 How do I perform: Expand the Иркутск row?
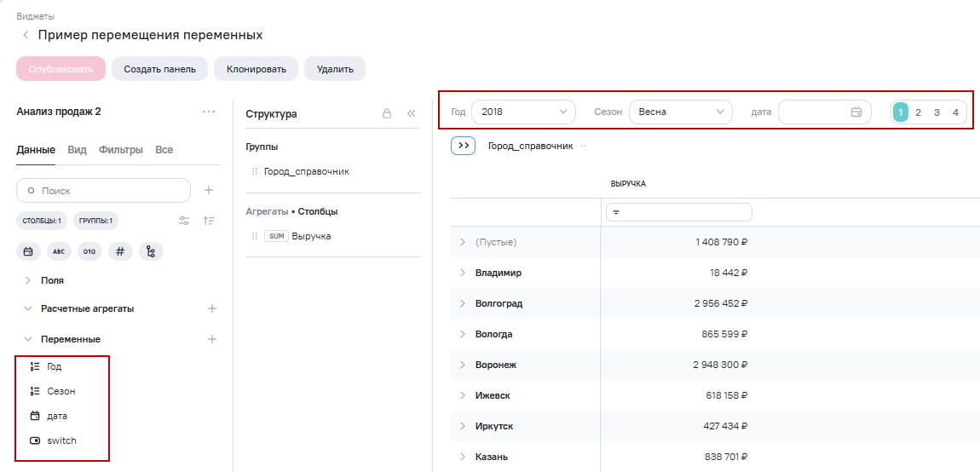click(463, 426)
